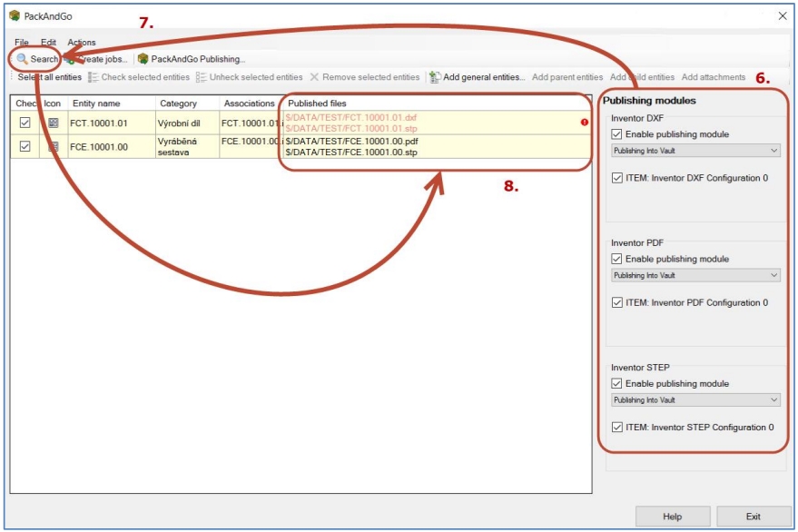This screenshot has height=532, width=798.
Task: Toggle ITEM: Inventor STEP Configuration 0 checkbox
Action: (x=617, y=428)
